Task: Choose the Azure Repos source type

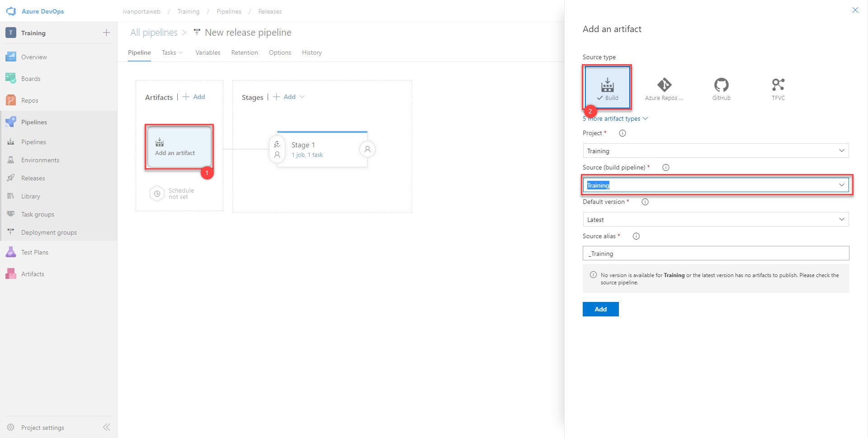Action: pyautogui.click(x=664, y=87)
